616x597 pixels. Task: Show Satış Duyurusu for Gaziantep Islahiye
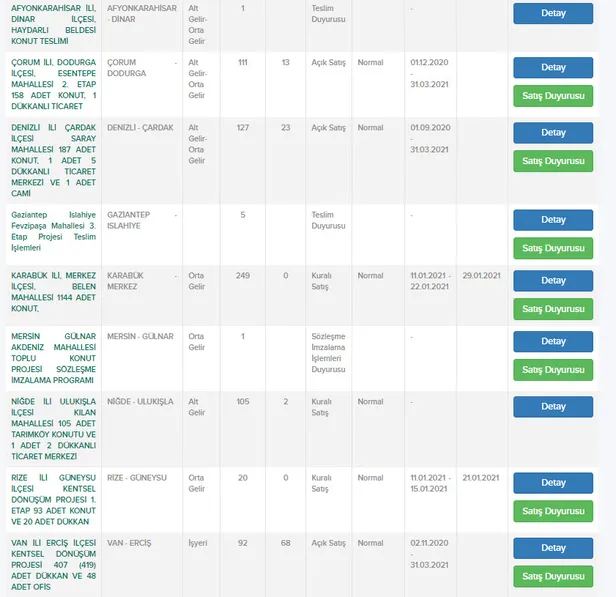pyautogui.click(x=553, y=247)
